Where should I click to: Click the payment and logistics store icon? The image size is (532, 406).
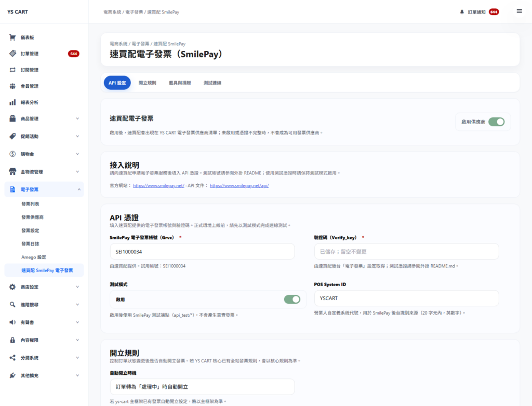point(12,172)
